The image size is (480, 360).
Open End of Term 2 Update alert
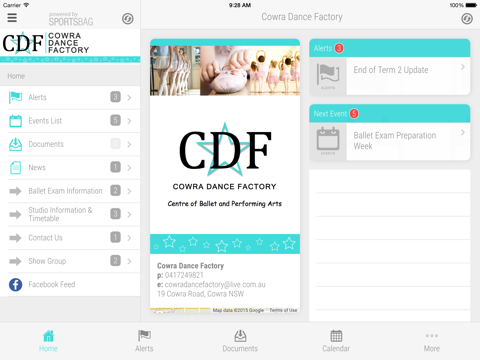click(x=390, y=76)
